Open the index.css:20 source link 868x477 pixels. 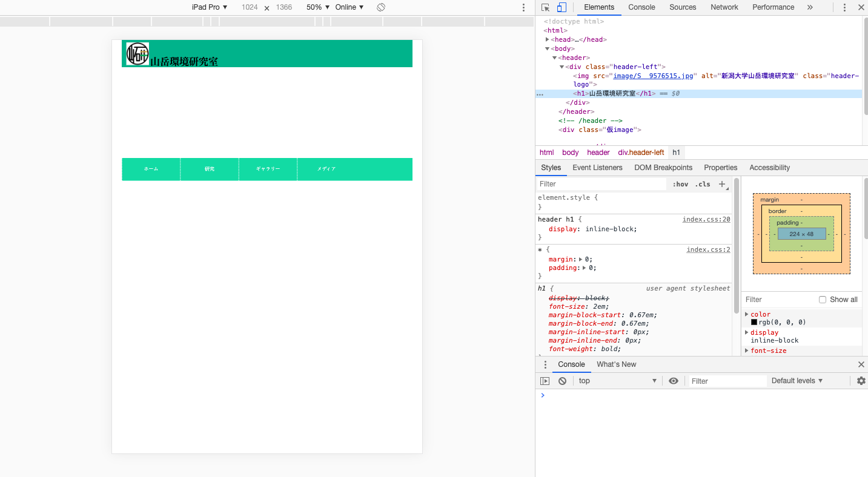pos(706,220)
